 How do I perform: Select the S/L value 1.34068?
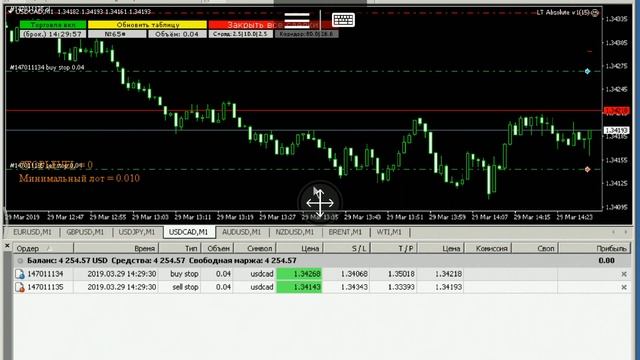(354, 274)
